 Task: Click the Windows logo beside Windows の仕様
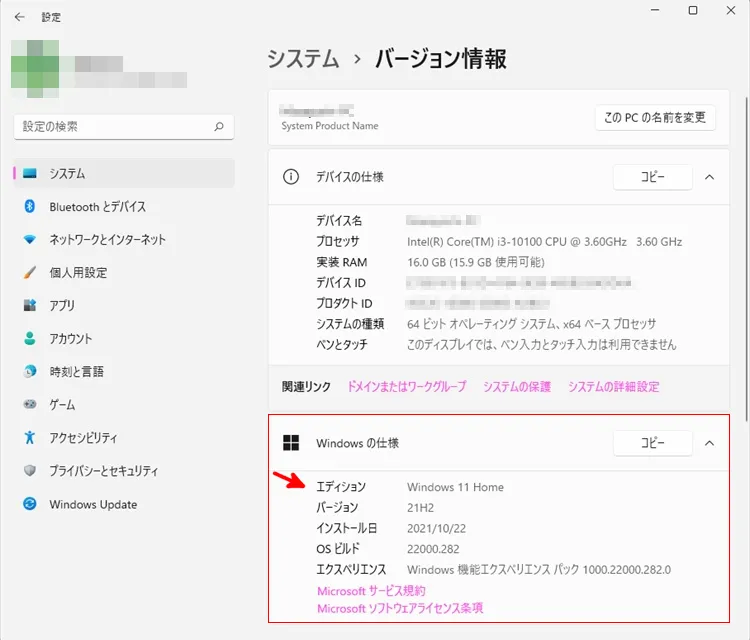coord(291,443)
